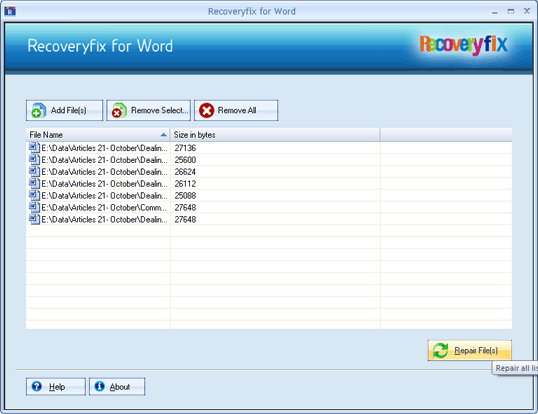This screenshot has width=538, height=414.
Task: Click the document icon of the Comm... file
Action: [34, 208]
